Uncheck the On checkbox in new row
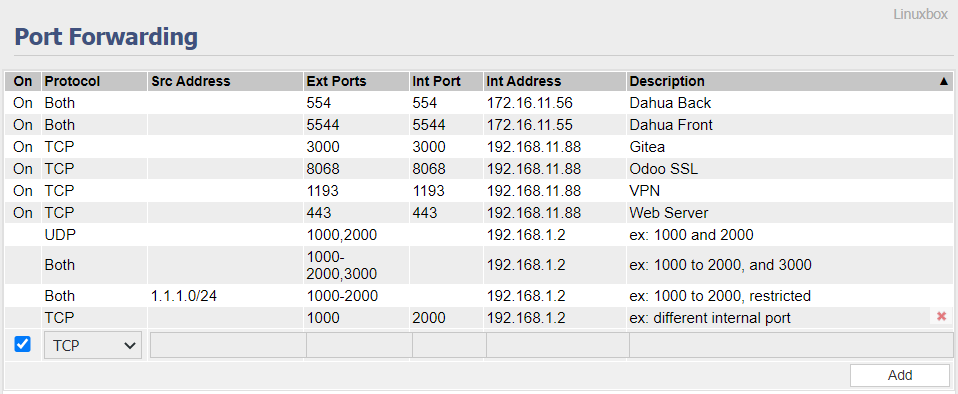Screen dimensions: 958x394 click(23, 345)
